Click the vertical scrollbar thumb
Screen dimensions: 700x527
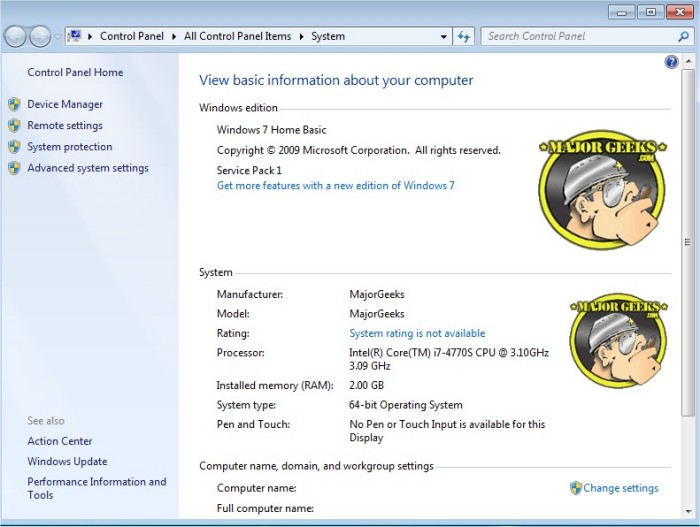tap(688, 243)
